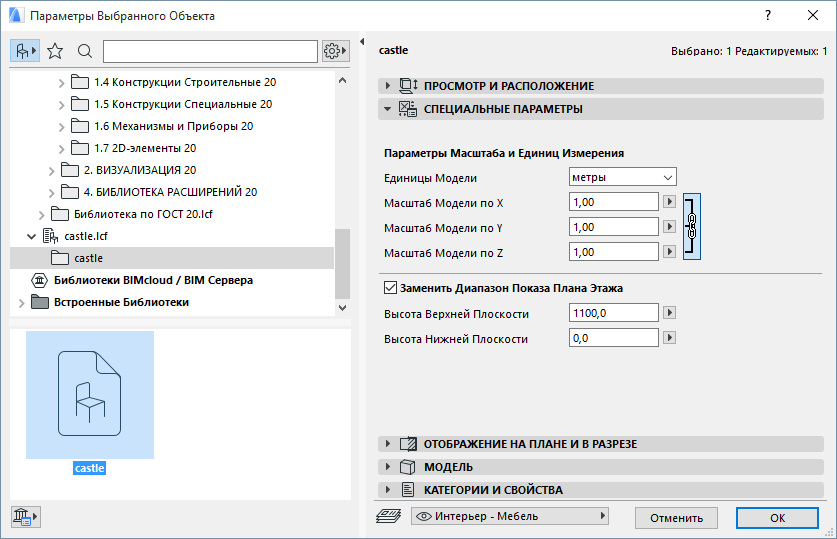Open the Единицы Модели метры dropdown
Screen dimensions: 837x539
tap(622, 177)
